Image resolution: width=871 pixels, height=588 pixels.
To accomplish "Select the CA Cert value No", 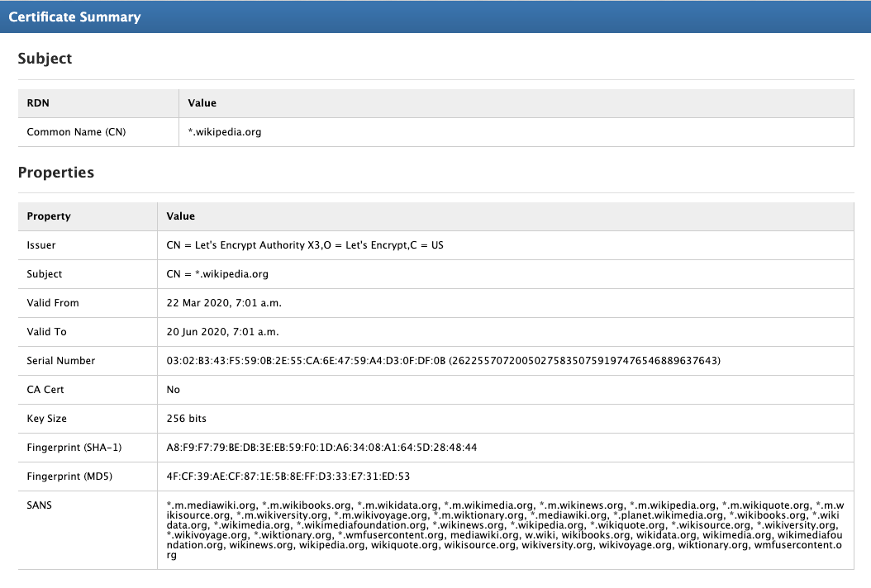I will click(174, 389).
